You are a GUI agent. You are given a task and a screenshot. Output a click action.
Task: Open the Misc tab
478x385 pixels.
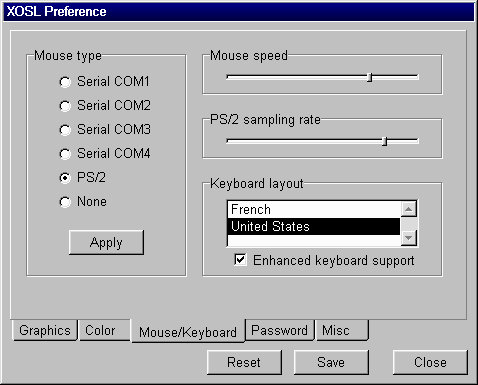coord(342,330)
